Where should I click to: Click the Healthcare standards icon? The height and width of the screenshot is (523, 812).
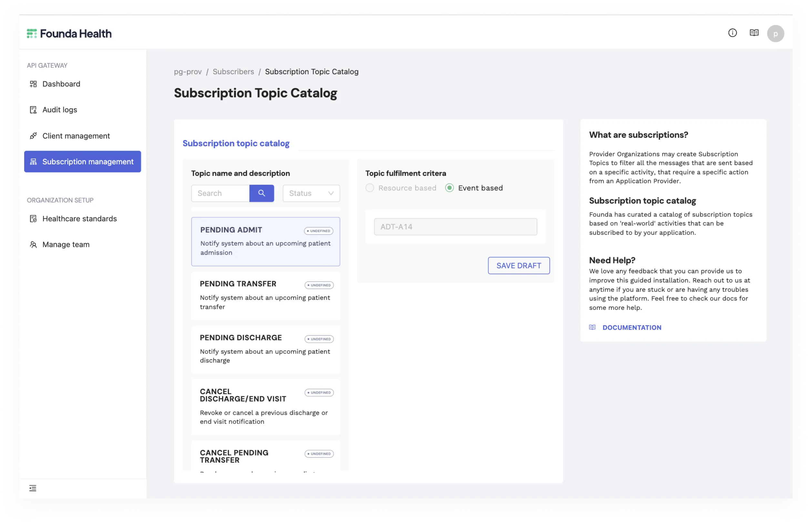(x=33, y=219)
